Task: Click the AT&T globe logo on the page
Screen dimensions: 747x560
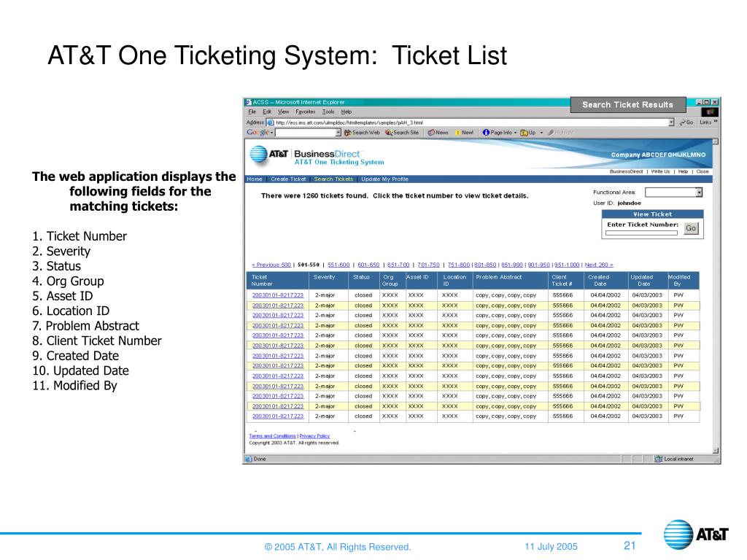Action: click(259, 155)
